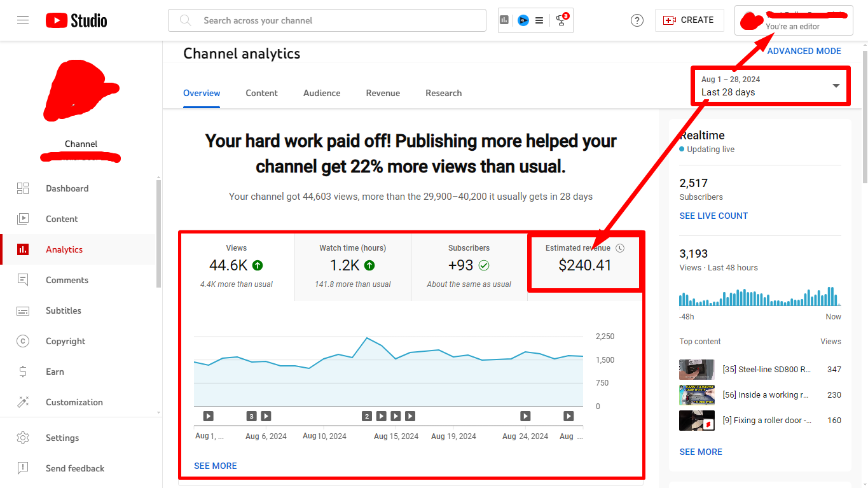Open Copyright from the sidebar
This screenshot has height=488, width=868.
point(65,341)
